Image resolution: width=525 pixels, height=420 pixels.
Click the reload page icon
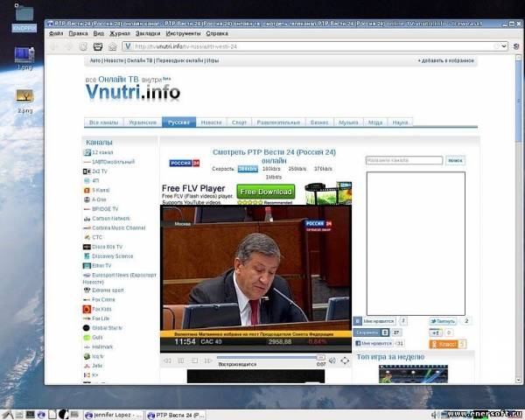(83, 46)
